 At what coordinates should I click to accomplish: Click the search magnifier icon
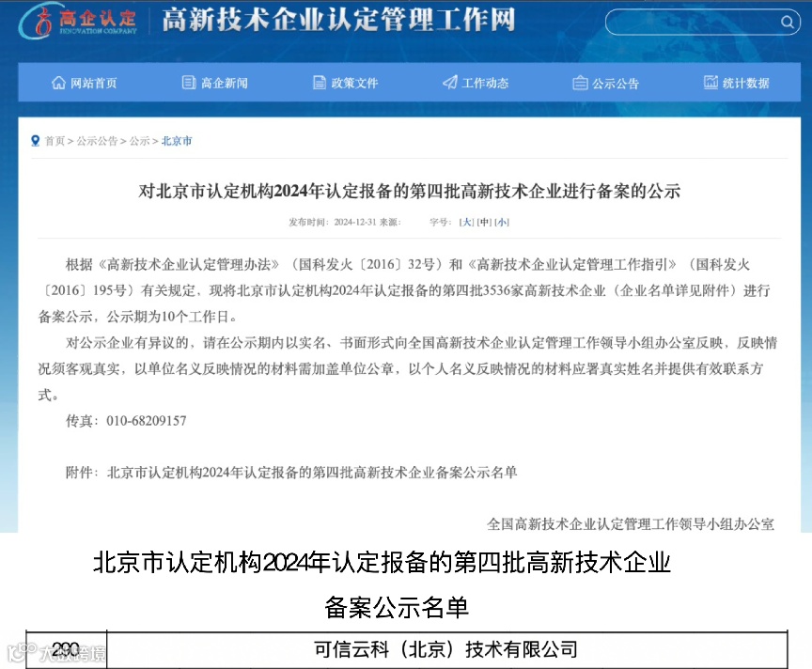point(788,22)
